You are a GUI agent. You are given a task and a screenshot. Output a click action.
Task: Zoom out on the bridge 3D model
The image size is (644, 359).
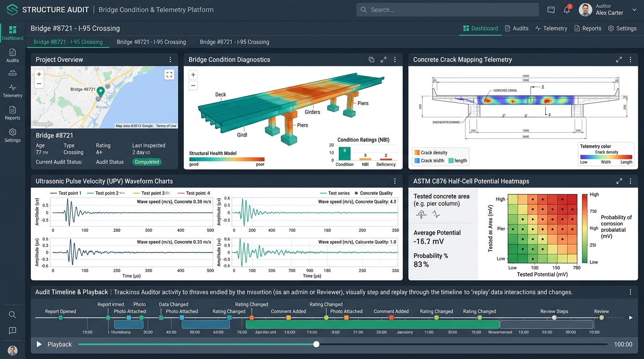[x=193, y=86]
